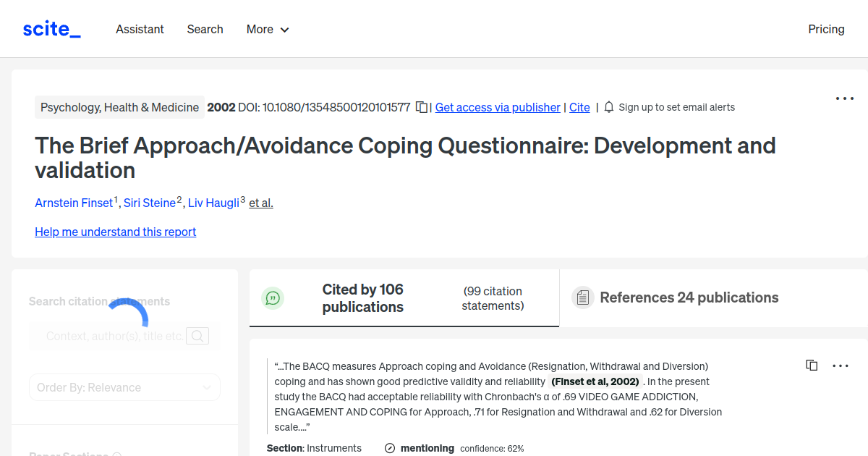The width and height of the screenshot is (868, 456).
Task: Switch to the Assistant tab
Action: (140, 29)
